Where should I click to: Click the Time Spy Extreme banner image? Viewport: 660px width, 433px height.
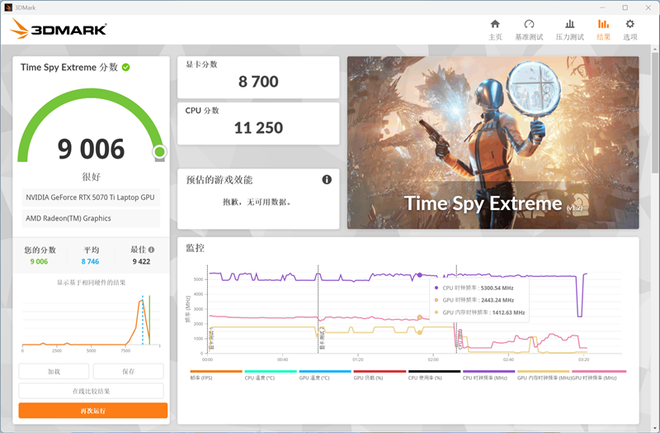tap(493, 141)
